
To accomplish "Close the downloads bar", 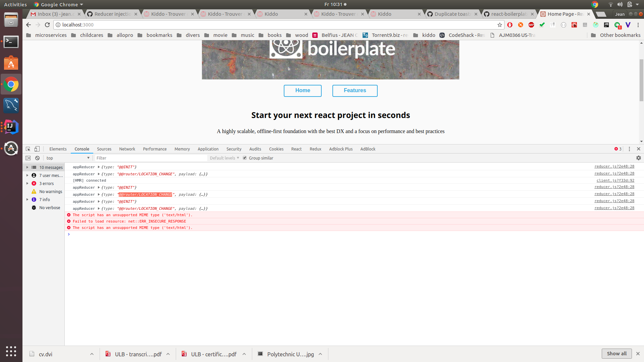I will click(x=638, y=354).
